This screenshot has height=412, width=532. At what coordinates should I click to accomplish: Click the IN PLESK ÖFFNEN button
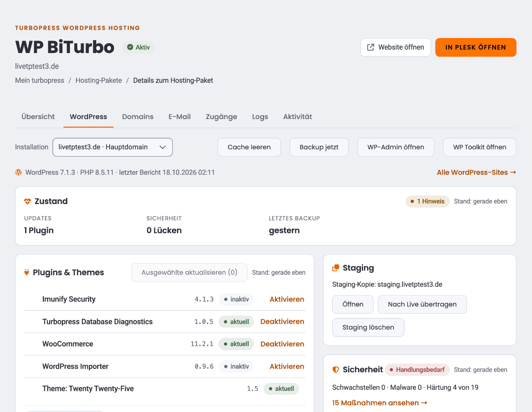point(476,47)
